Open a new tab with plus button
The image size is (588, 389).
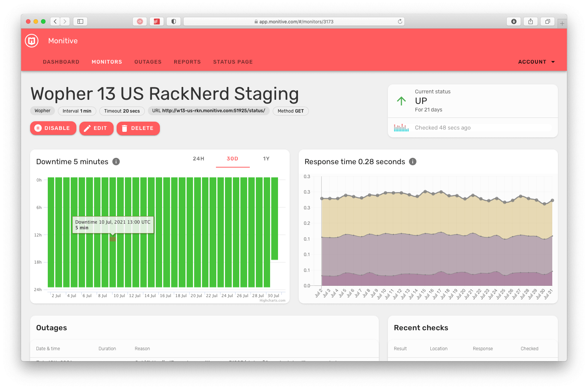tap(562, 23)
